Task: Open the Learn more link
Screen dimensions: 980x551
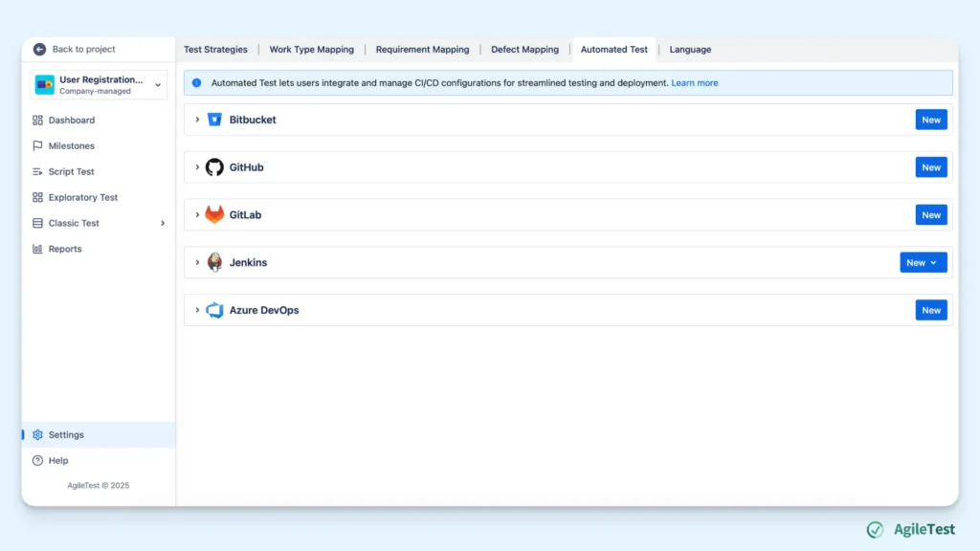Action: tap(695, 82)
